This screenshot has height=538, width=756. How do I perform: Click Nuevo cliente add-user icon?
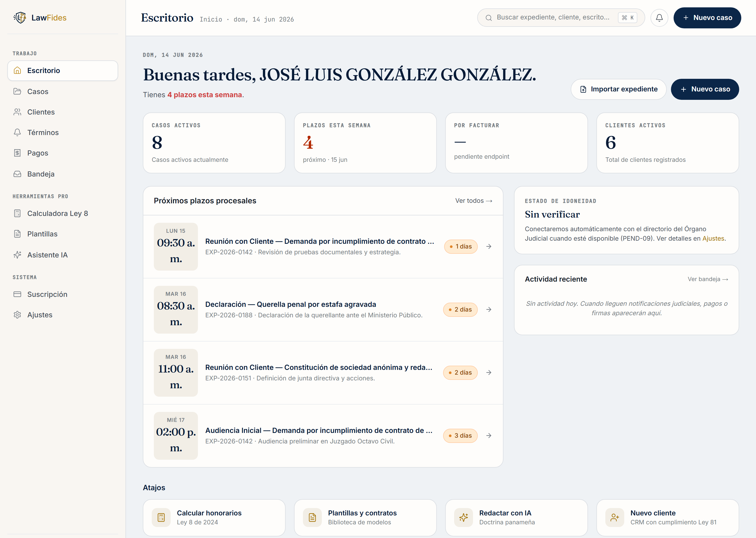pyautogui.click(x=615, y=518)
